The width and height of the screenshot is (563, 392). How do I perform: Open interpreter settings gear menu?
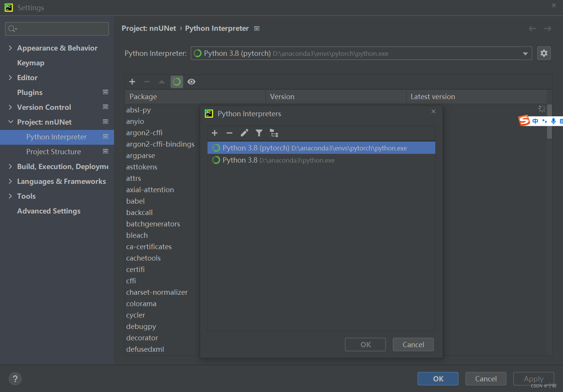pos(544,53)
